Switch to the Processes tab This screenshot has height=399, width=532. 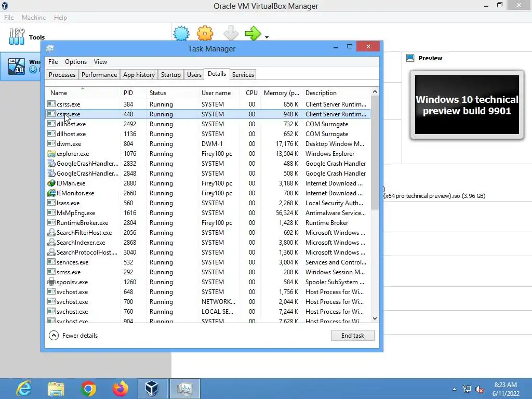point(62,75)
